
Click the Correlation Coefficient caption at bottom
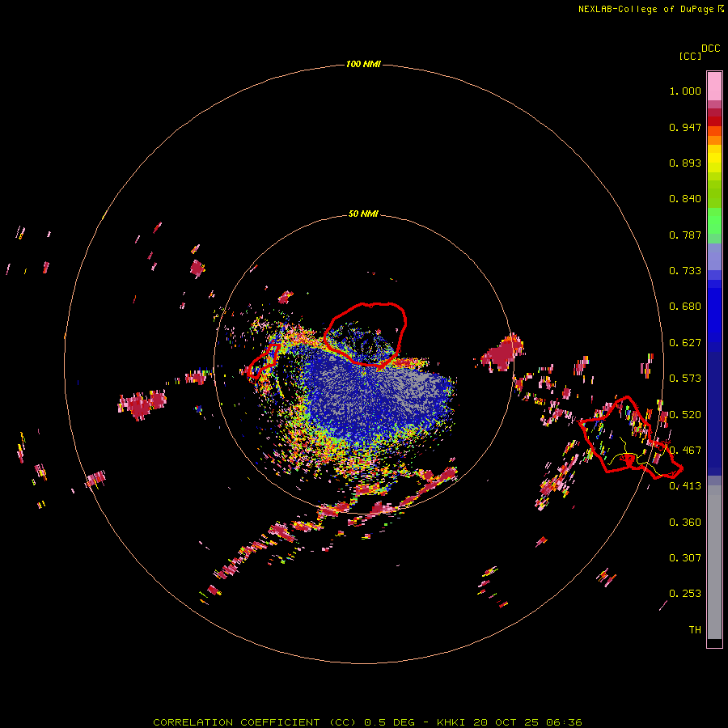(368, 722)
